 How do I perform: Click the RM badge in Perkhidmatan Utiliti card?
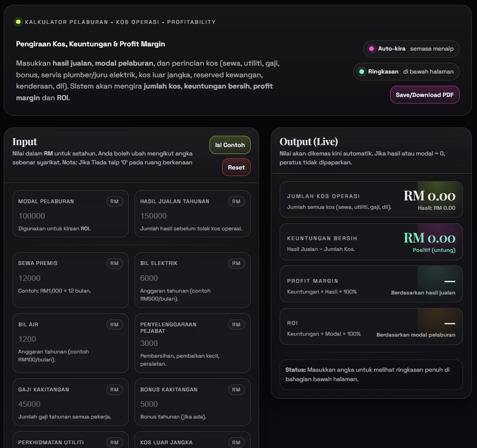114,442
